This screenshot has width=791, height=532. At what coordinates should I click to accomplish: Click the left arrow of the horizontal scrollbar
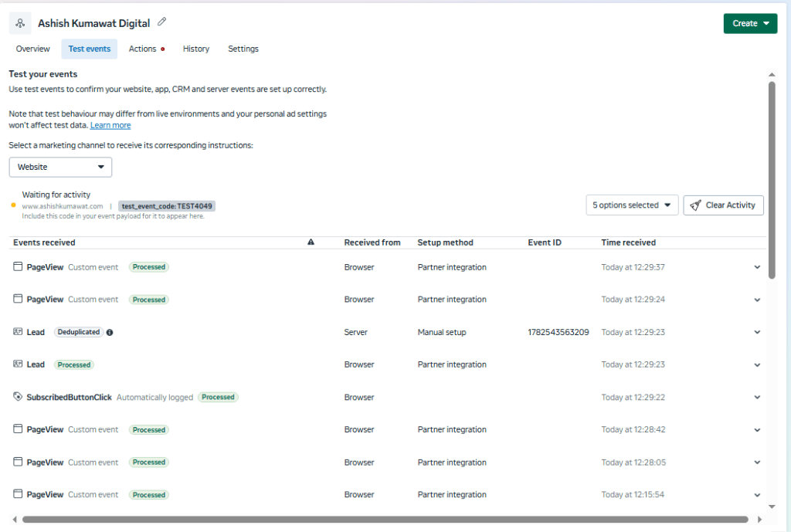click(15, 520)
